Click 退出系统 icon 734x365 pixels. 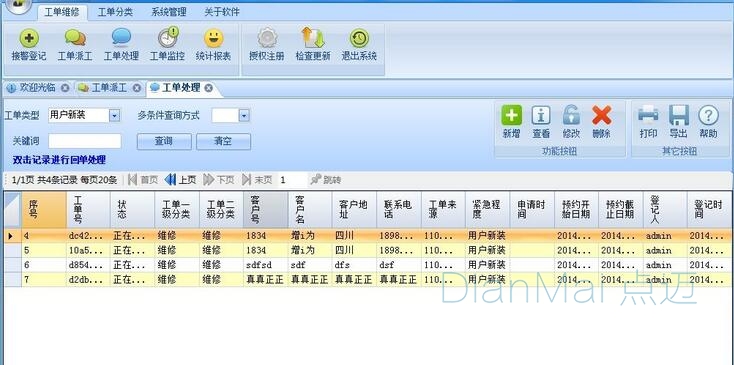[x=359, y=45]
